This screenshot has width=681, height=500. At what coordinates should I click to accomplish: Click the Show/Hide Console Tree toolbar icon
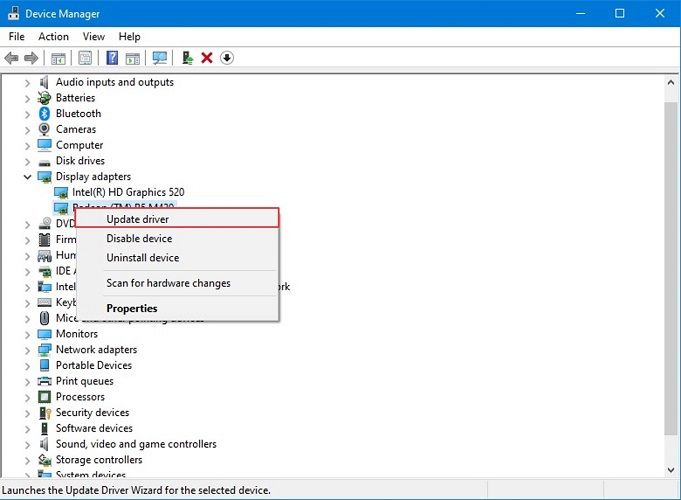58,58
